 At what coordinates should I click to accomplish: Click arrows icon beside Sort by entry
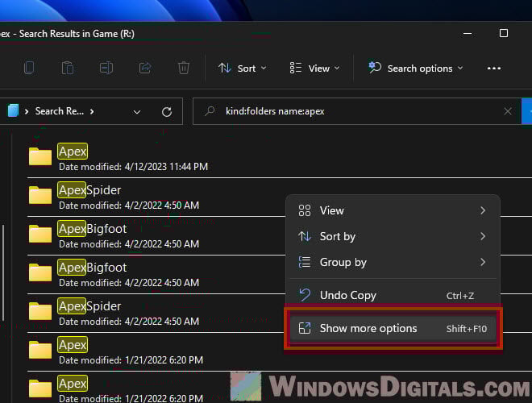tap(305, 236)
